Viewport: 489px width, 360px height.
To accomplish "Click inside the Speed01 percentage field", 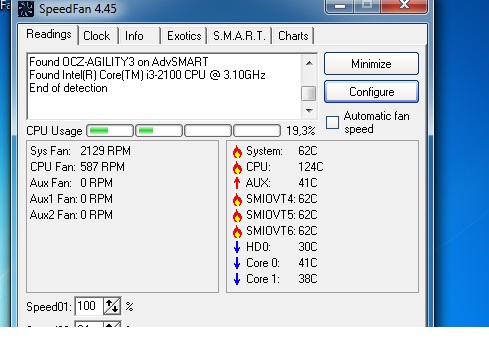I will coord(89,306).
